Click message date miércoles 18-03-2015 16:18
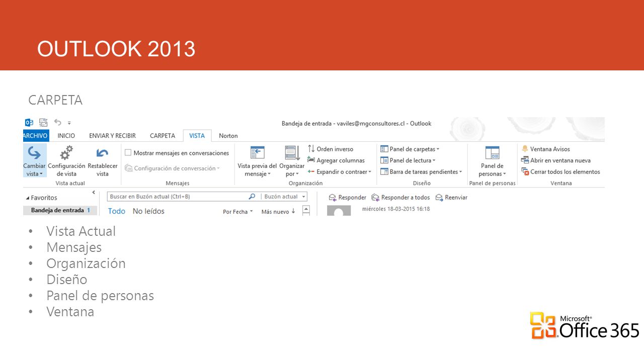 [396, 209]
